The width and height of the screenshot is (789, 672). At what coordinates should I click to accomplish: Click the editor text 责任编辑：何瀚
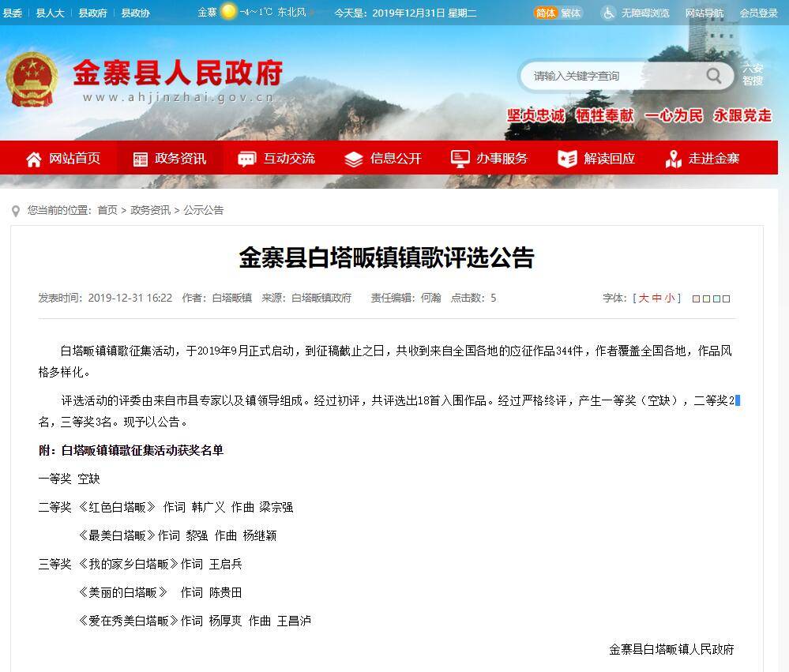pos(406,298)
